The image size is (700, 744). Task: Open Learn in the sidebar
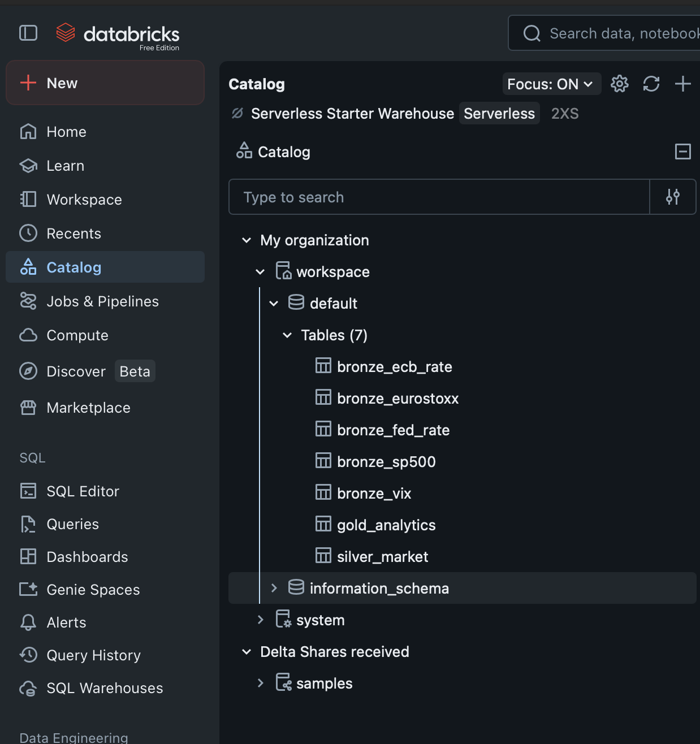click(105, 166)
